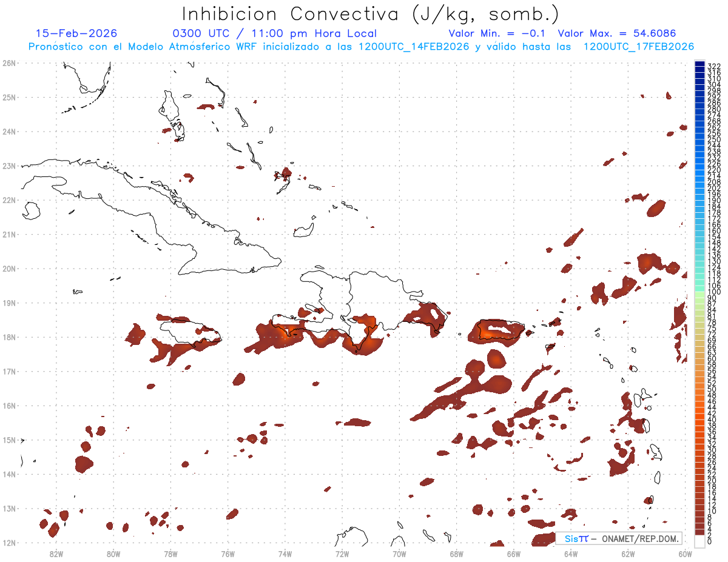Click the latitude label '13N'
Image resolution: width=728 pixels, height=562 pixels.
pos(8,509)
